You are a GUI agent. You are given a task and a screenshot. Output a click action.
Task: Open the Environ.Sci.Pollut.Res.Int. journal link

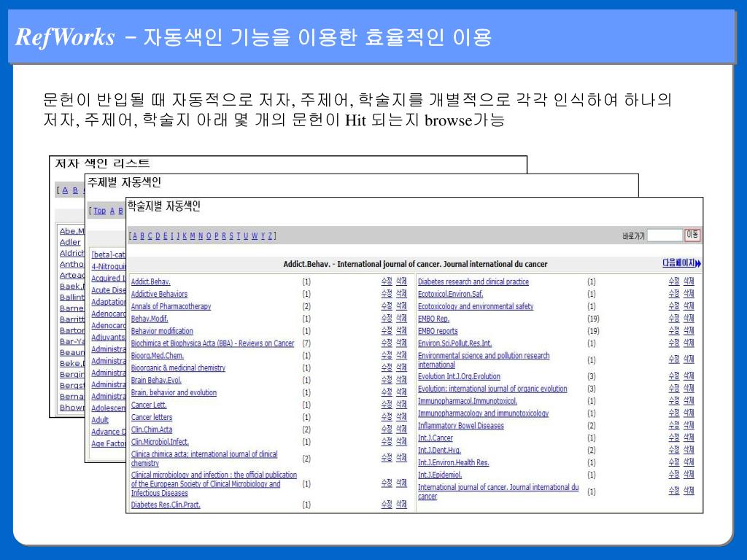point(455,343)
